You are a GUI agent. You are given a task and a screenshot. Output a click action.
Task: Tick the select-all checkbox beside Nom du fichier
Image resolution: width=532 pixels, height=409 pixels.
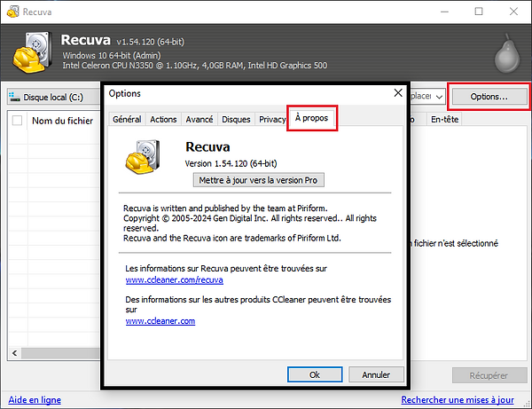[17, 121]
